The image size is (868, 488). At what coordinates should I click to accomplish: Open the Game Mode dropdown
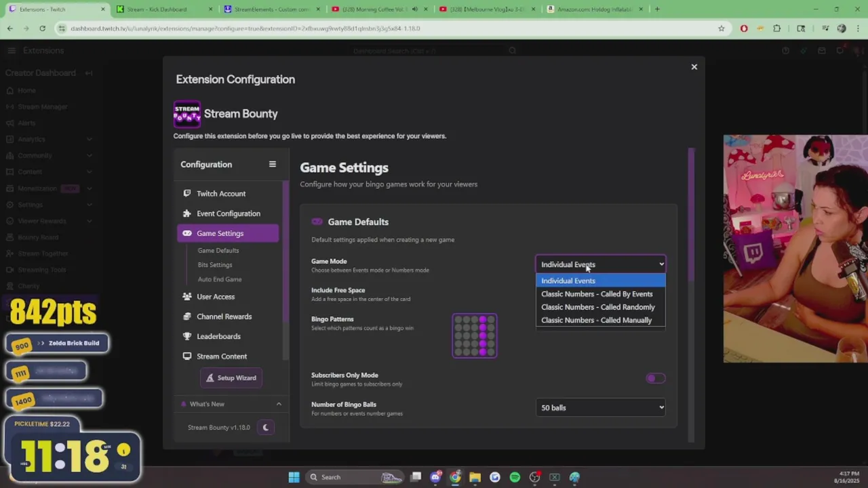tap(601, 264)
